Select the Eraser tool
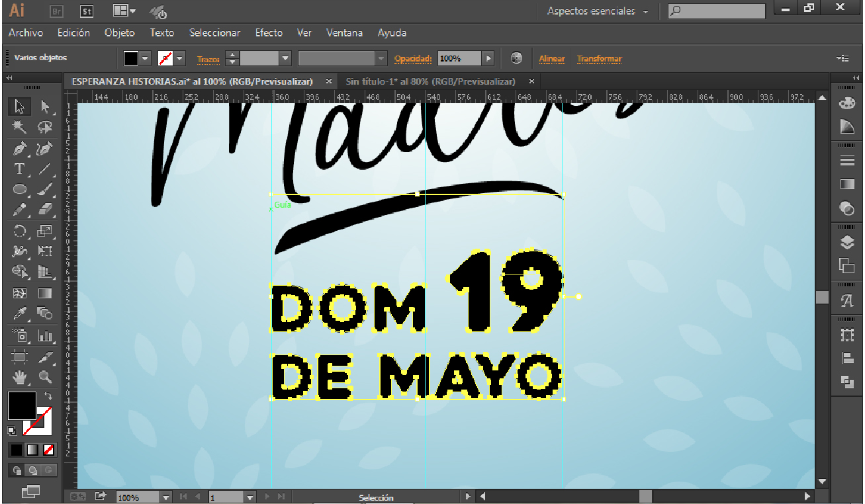Screen dimensions: 865x504 (45, 210)
